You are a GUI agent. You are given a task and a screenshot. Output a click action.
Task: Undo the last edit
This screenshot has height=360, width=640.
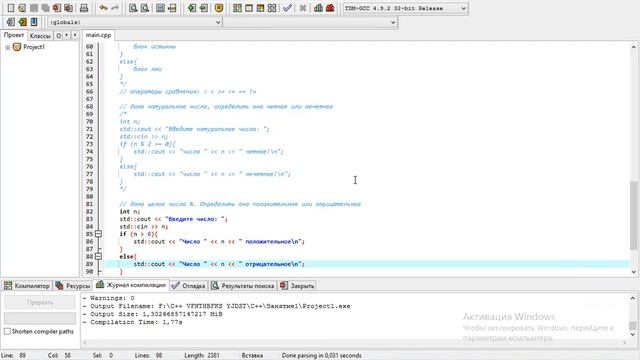(x=103, y=8)
